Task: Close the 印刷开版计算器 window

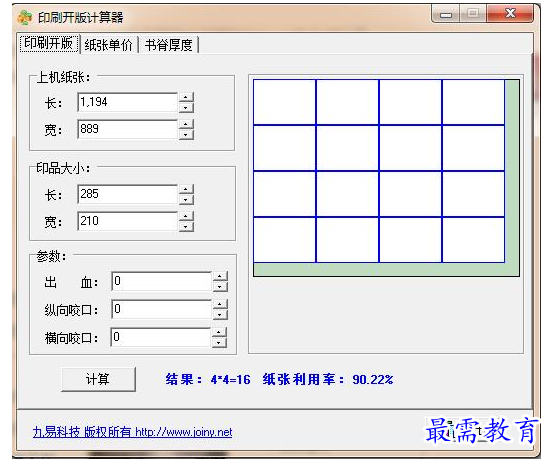Action: [510, 14]
